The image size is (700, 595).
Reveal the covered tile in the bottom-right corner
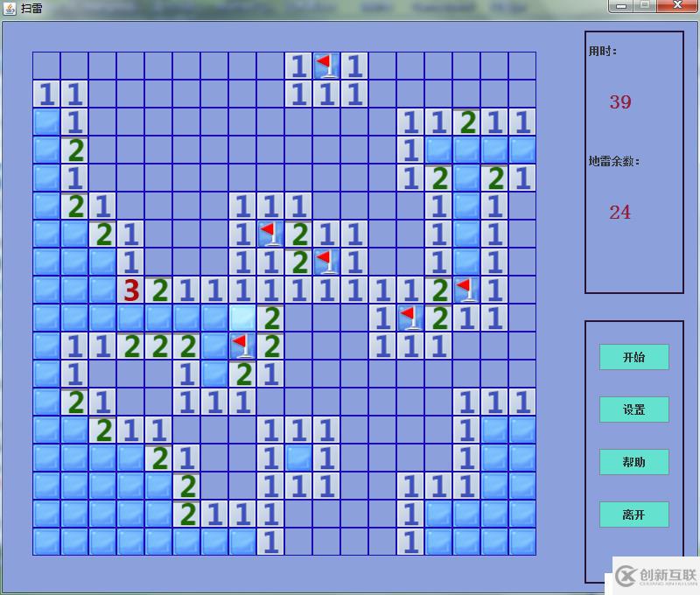click(x=522, y=542)
